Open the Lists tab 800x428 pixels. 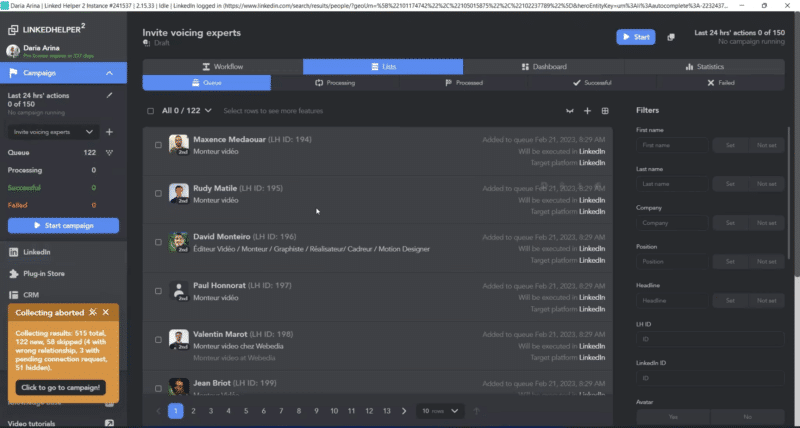click(383, 67)
